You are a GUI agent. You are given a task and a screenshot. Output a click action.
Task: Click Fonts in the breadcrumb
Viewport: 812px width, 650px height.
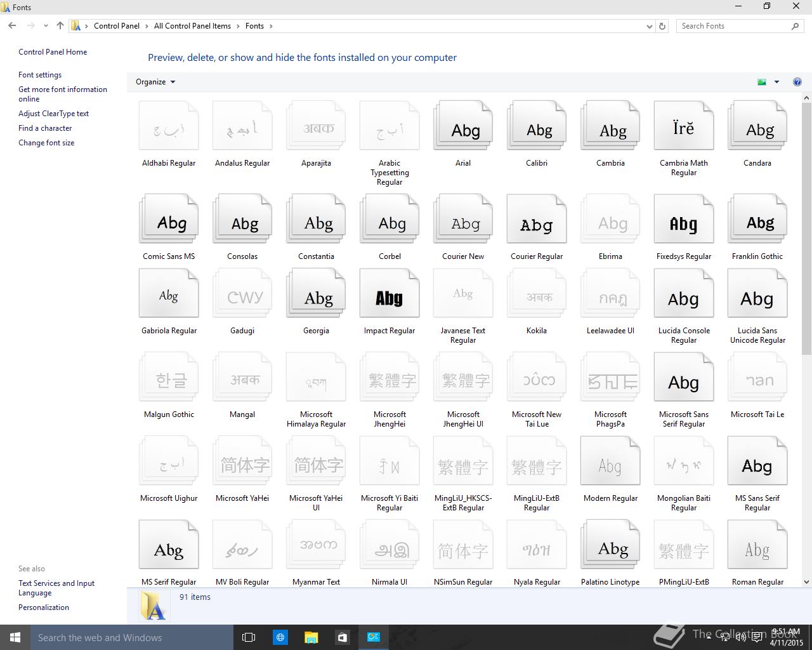tap(254, 26)
